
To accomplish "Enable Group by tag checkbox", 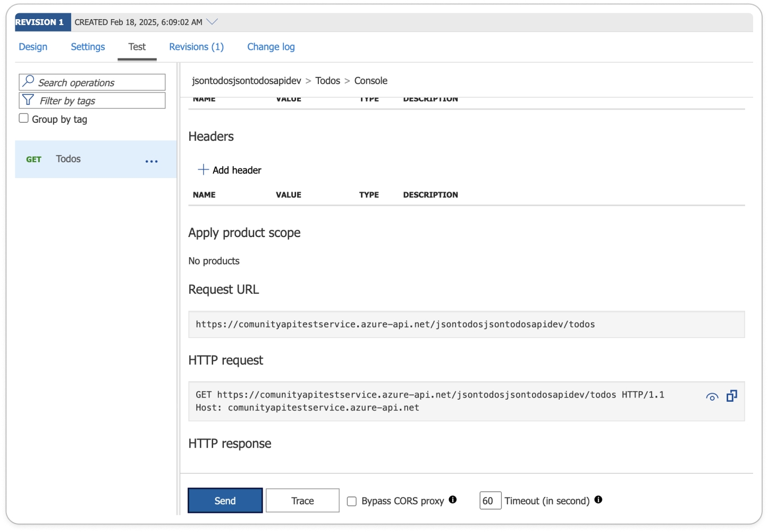I will pos(24,119).
